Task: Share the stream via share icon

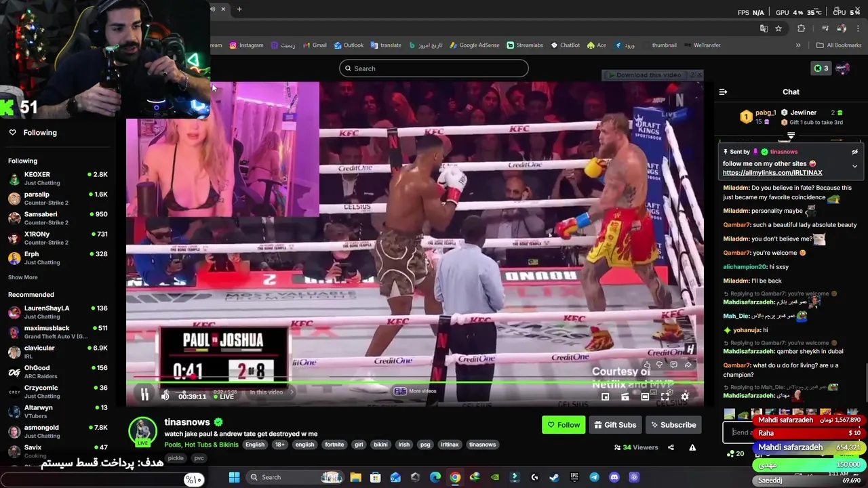Action: (671, 447)
